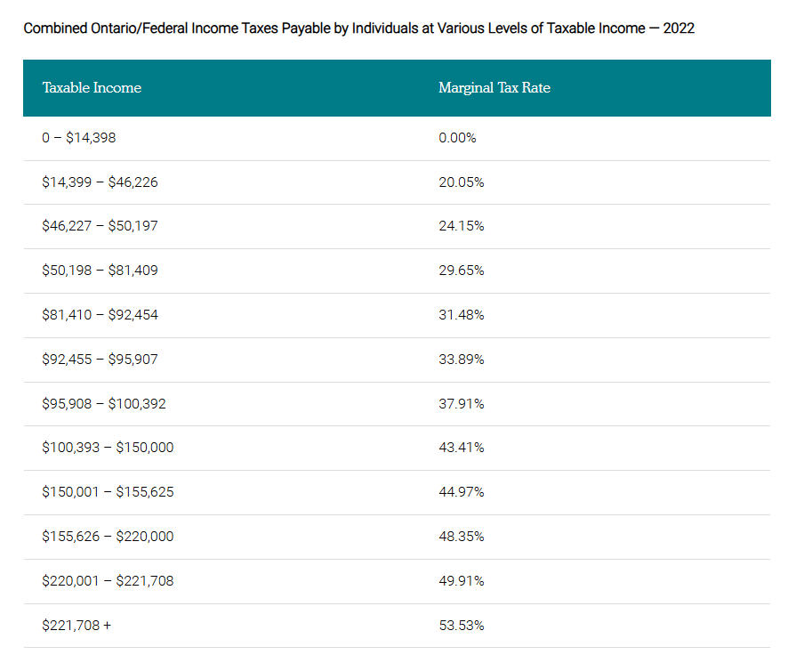The height and width of the screenshot is (663, 812).
Task: Click the 20.05% tax rate value
Action: 462,182
